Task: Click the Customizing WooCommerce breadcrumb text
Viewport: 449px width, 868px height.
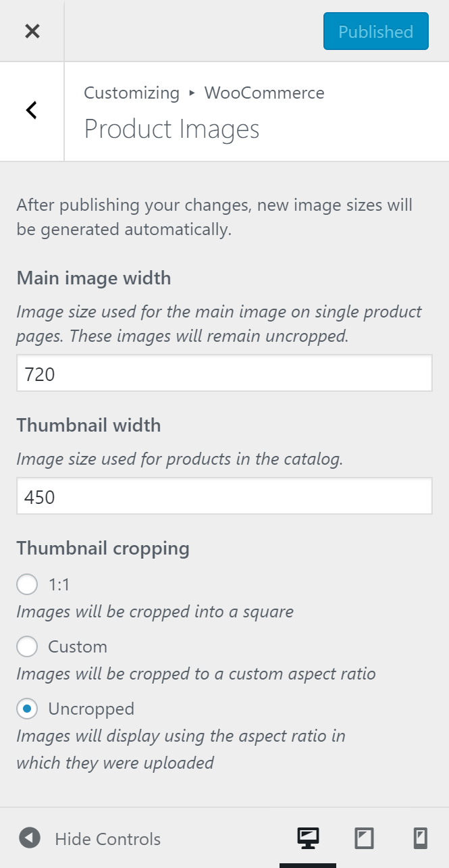Action: click(204, 93)
